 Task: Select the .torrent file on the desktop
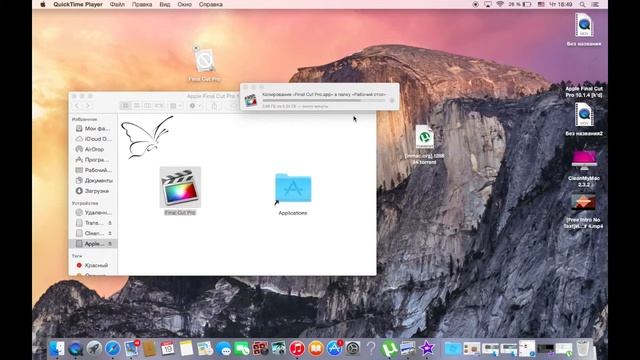424,137
